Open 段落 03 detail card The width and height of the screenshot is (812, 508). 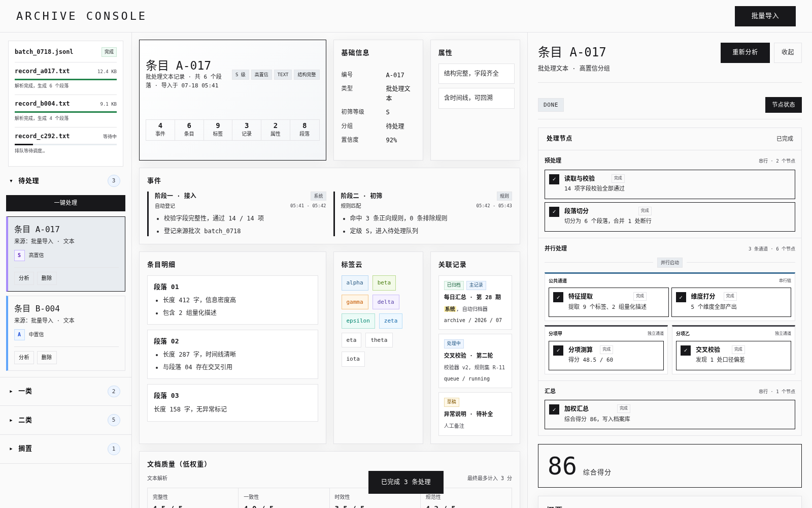[x=232, y=403]
